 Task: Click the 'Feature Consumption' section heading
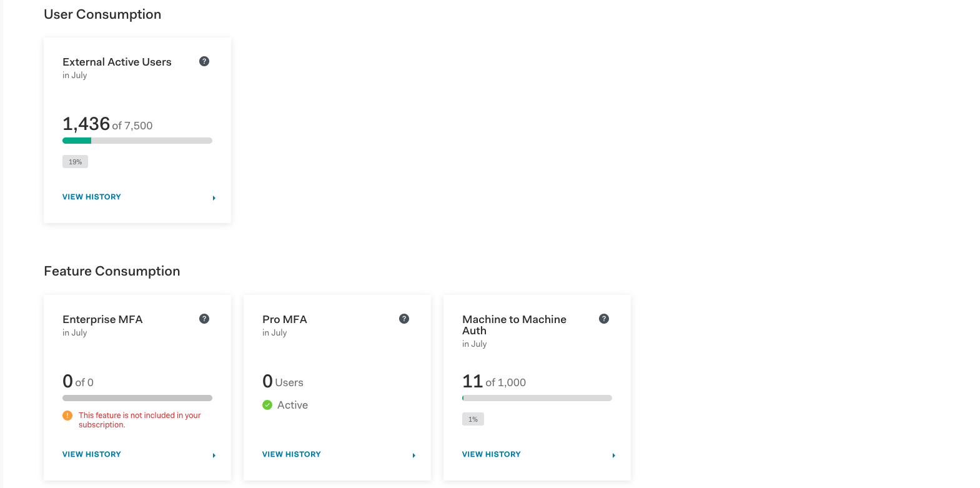click(112, 271)
